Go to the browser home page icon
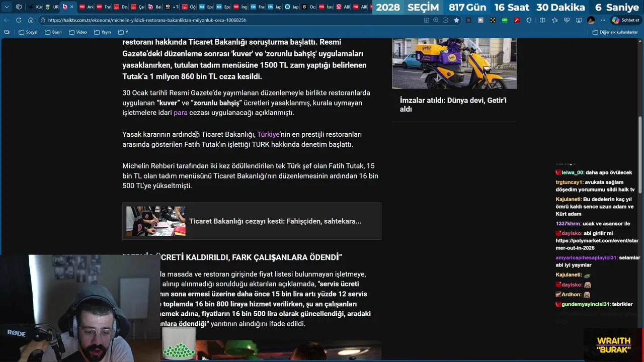This screenshot has width=644, height=362. 31,20
